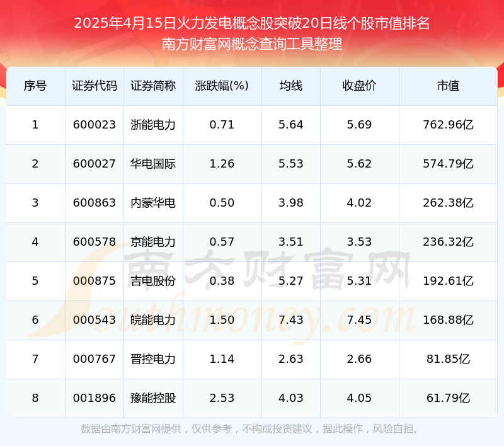Click closing price 4.05
Viewport: 504px width, 446px height.
pos(359,398)
